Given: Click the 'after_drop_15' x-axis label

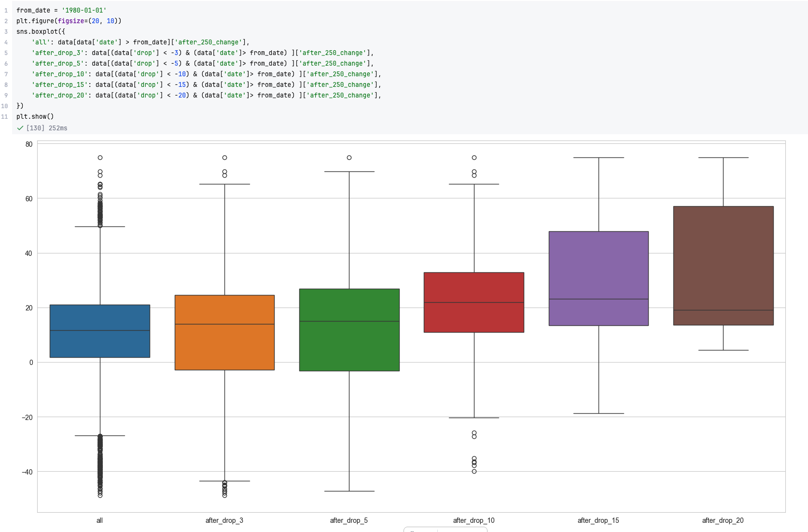Looking at the screenshot, I should click(x=599, y=520).
